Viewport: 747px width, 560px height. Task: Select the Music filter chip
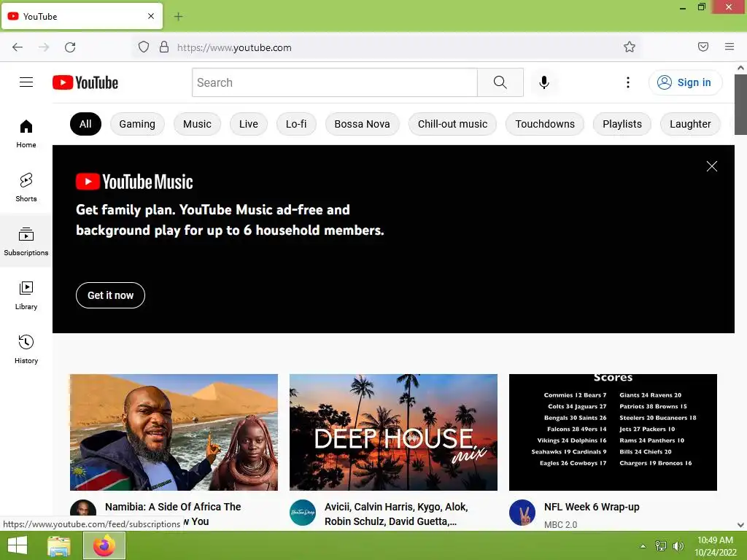coord(197,124)
